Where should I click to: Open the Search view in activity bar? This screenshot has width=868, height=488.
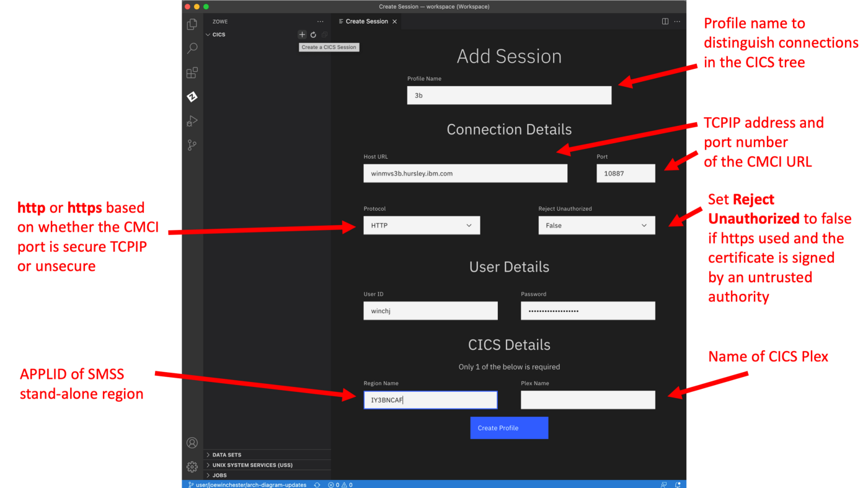(192, 48)
